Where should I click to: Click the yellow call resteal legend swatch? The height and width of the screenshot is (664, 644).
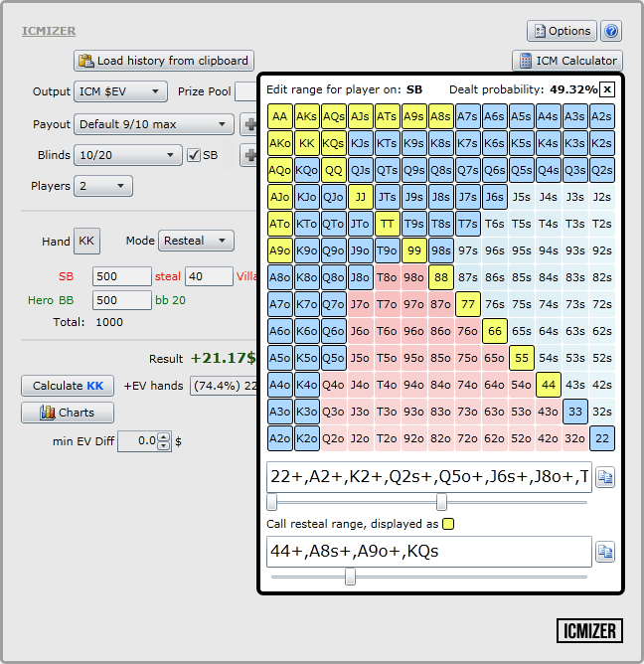(x=448, y=524)
